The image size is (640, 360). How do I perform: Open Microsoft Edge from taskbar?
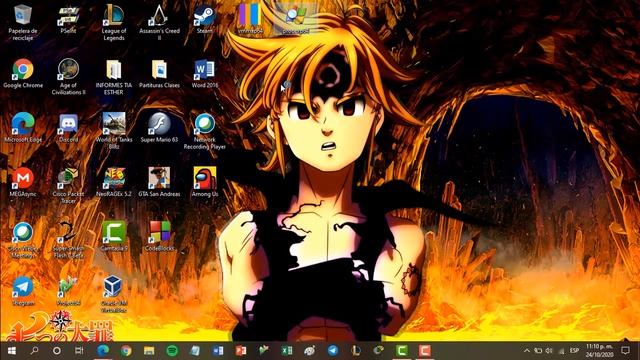(103, 351)
